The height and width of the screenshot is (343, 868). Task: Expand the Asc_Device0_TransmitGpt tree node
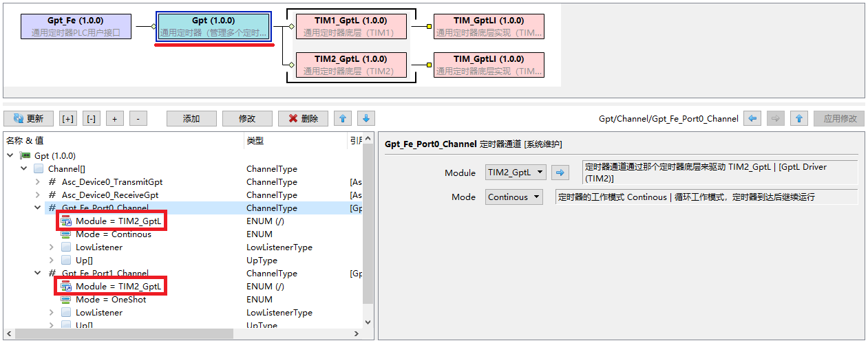pos(38,182)
